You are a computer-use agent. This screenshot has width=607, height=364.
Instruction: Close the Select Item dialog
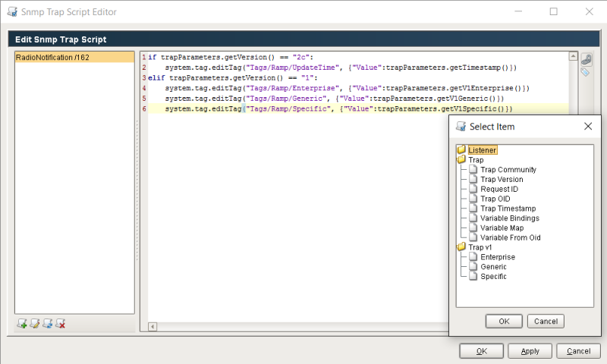587,127
